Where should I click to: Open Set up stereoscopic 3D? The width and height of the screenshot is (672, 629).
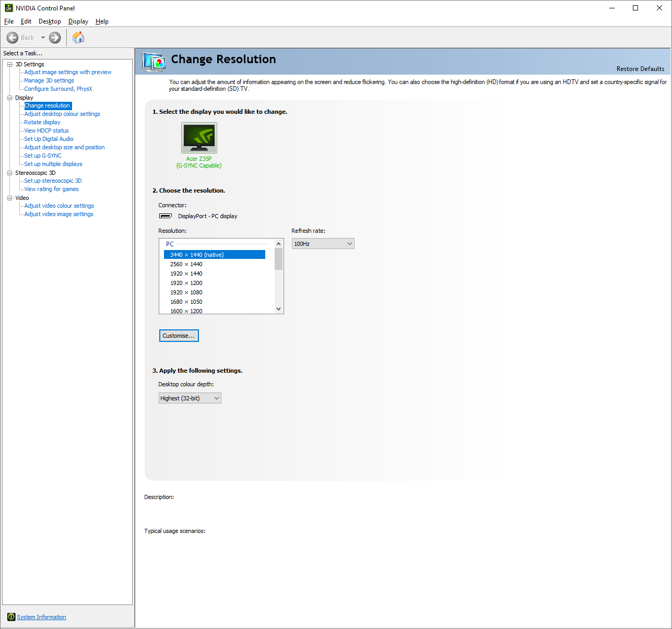tap(53, 181)
